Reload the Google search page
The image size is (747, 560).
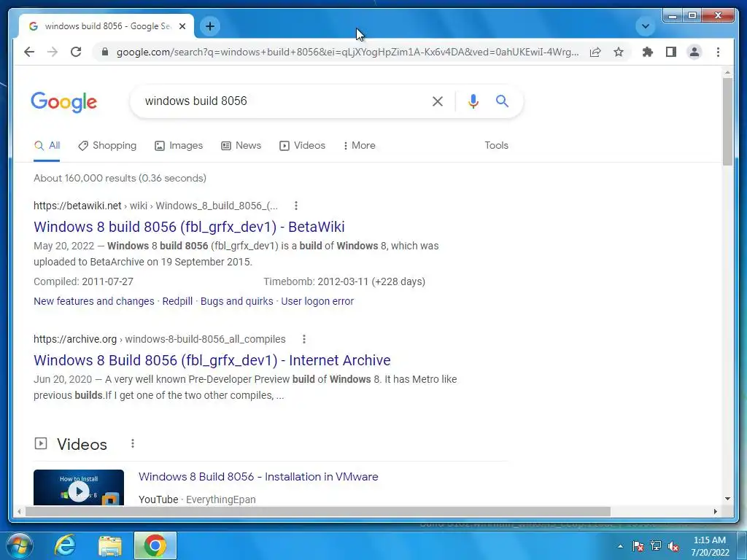pyautogui.click(x=76, y=52)
